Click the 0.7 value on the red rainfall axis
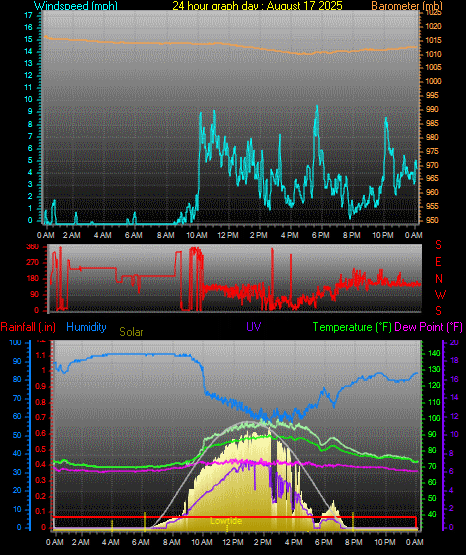Viewport: 466px width, 555px height. (41, 417)
